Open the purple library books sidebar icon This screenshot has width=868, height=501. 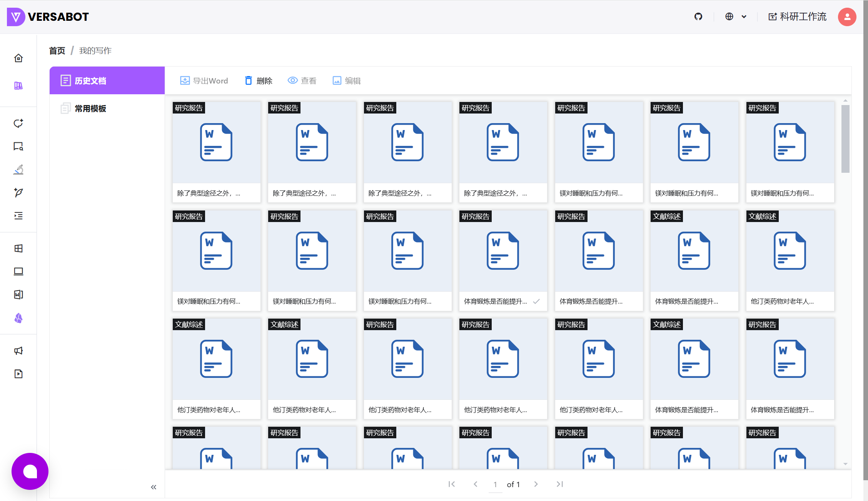(18, 85)
